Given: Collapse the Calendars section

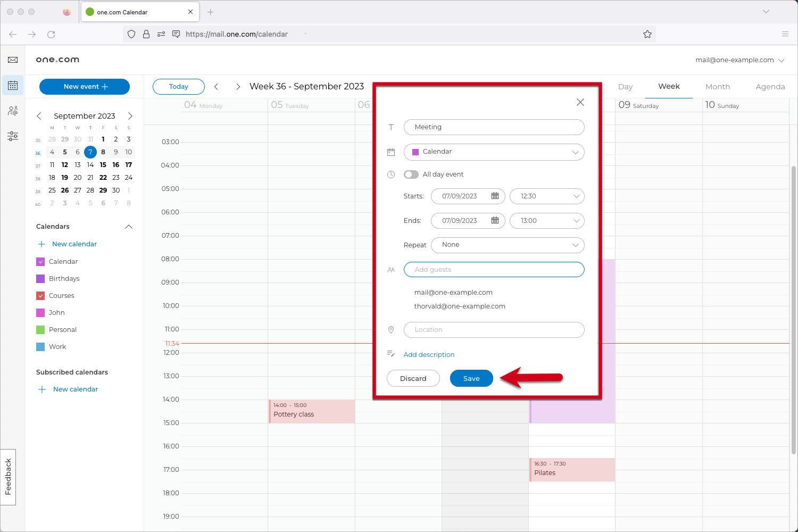Looking at the screenshot, I should tap(128, 227).
